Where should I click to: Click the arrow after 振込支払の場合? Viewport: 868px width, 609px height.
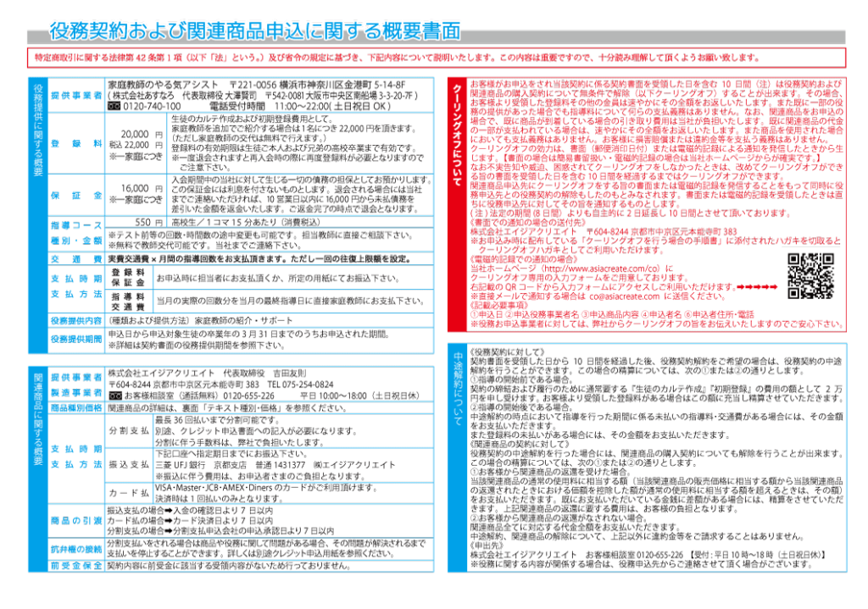click(x=167, y=511)
